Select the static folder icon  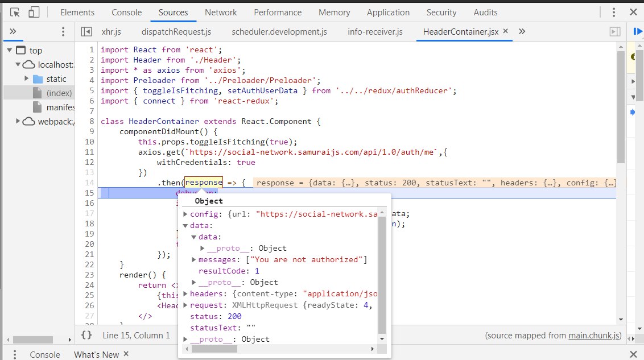[x=38, y=79]
